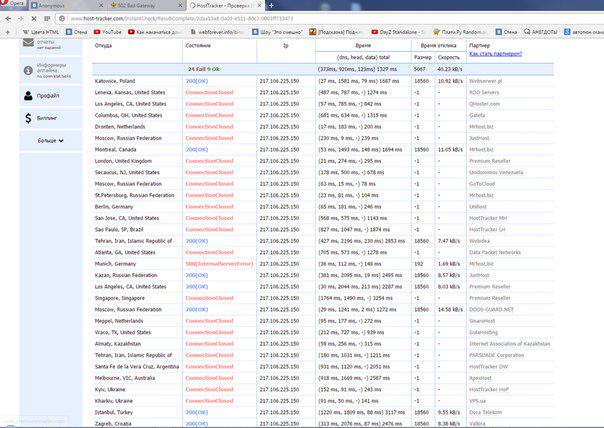Viewport: 604px width, 428px height.
Task: Click the Data Packet Networks partner link
Action: tap(495, 252)
